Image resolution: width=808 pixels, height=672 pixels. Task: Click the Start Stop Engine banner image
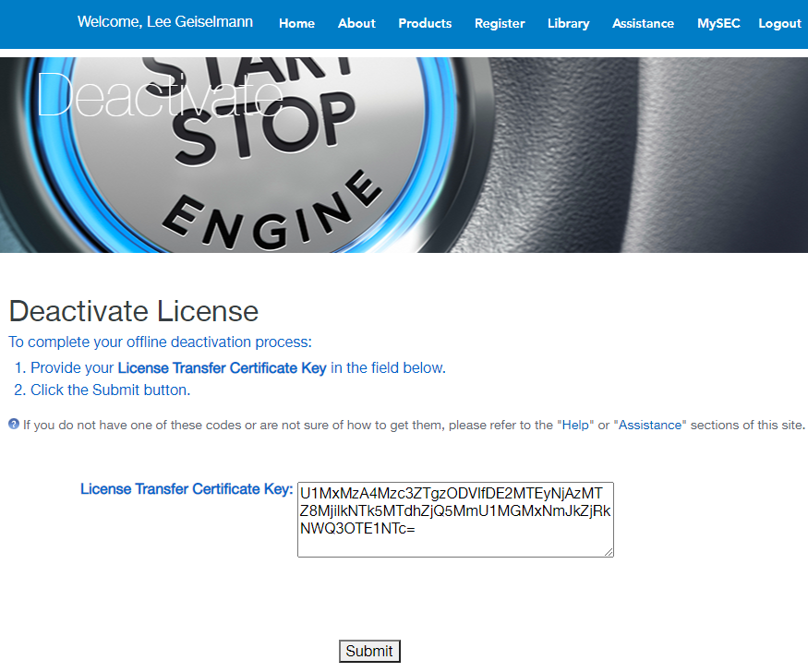tap(404, 155)
